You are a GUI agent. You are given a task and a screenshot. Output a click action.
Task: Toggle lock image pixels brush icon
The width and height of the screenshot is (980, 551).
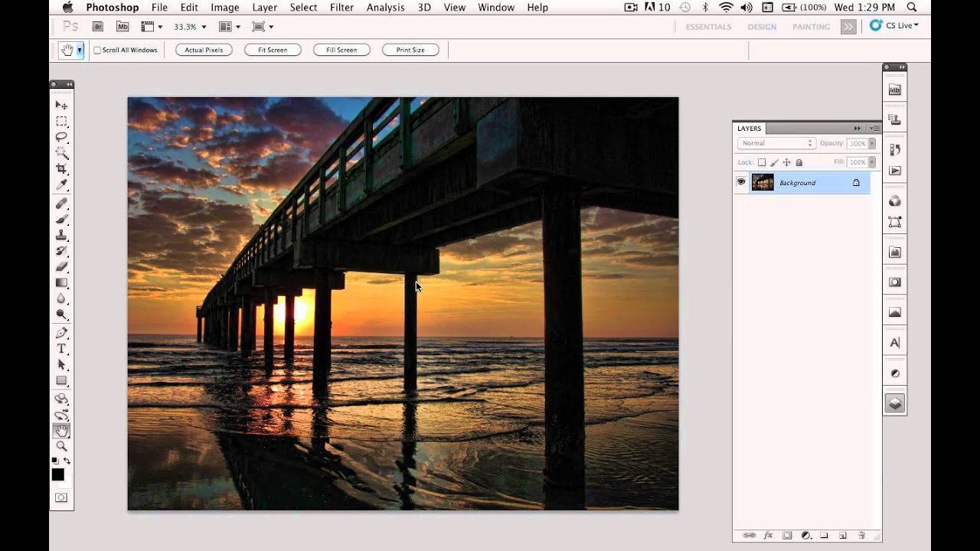774,162
